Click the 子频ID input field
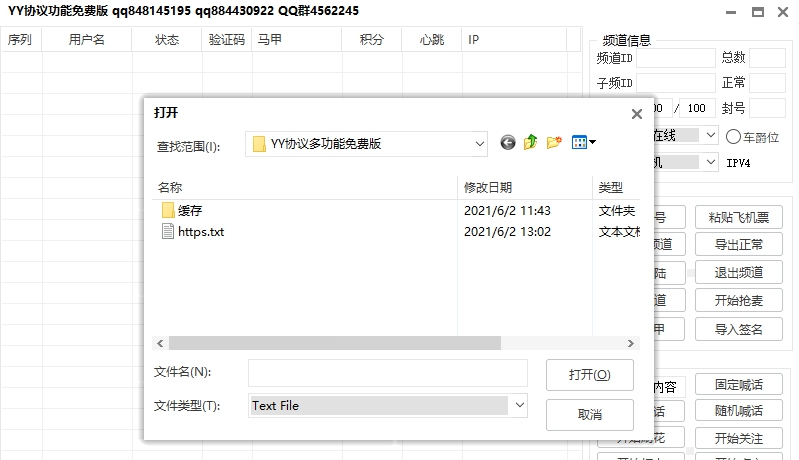799x460 pixels. tap(676, 83)
